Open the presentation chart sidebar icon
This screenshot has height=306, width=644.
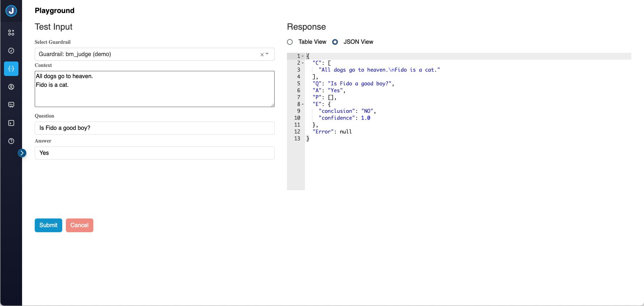point(11,105)
